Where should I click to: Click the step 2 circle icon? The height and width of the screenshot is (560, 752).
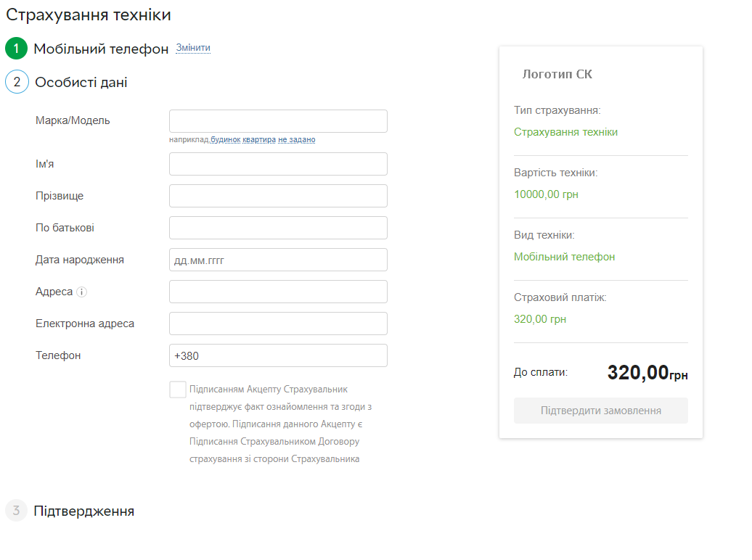click(x=17, y=82)
